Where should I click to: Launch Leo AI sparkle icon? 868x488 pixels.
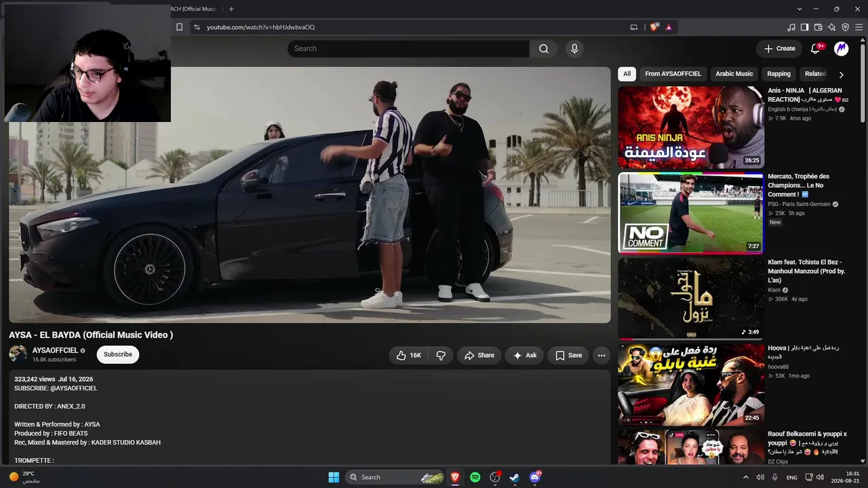[x=832, y=27]
